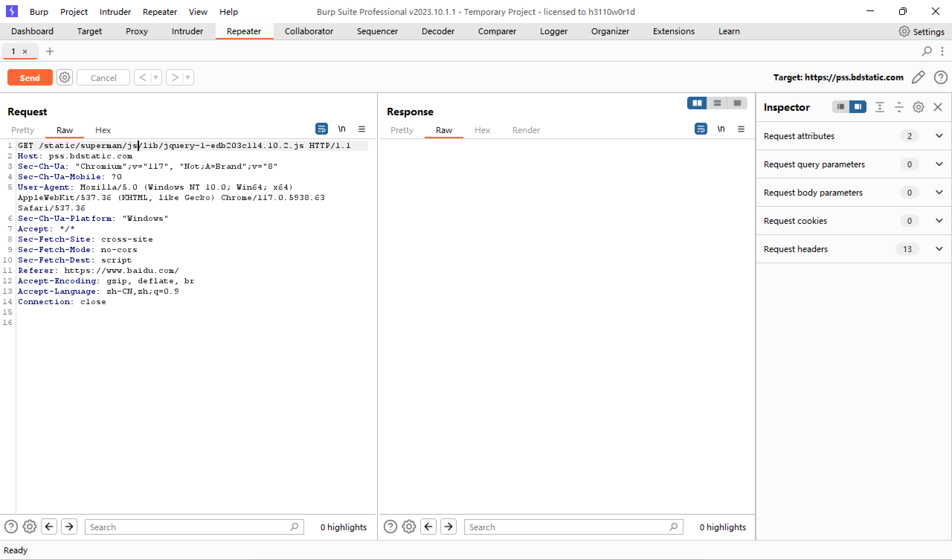Viewport: 952px width, 560px height.
Task: Open Repeater send settings gear
Action: point(65,77)
